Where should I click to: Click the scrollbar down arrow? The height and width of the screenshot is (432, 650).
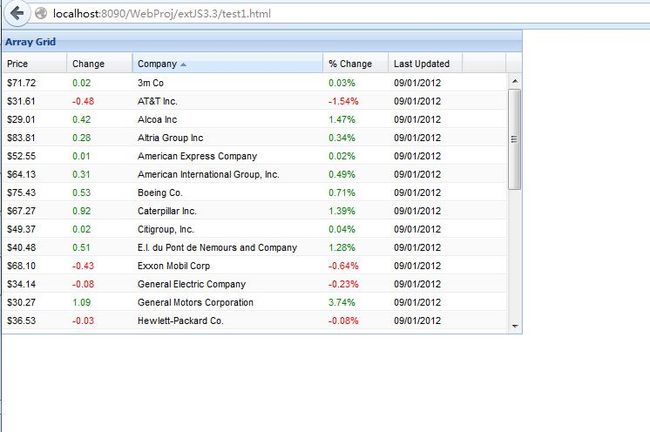[x=514, y=326]
